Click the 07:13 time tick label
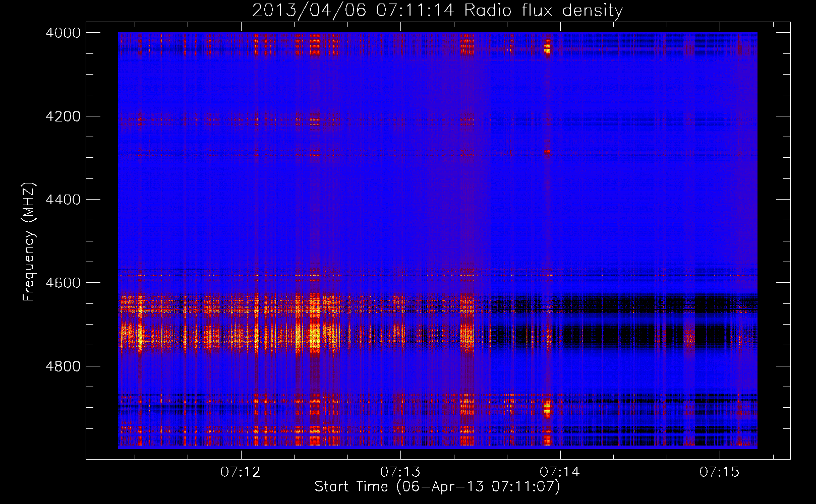The width and height of the screenshot is (816, 504). [x=400, y=472]
